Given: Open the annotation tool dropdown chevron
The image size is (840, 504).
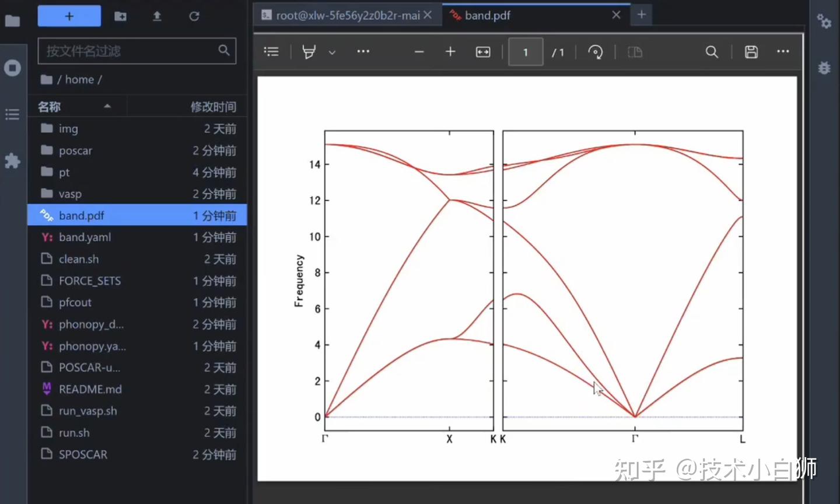Looking at the screenshot, I should [332, 52].
